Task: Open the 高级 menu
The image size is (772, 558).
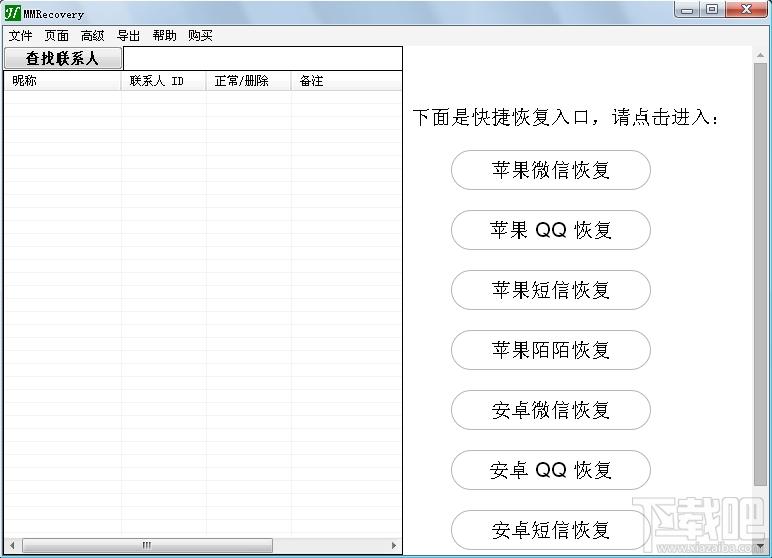Action: pyautogui.click(x=93, y=35)
